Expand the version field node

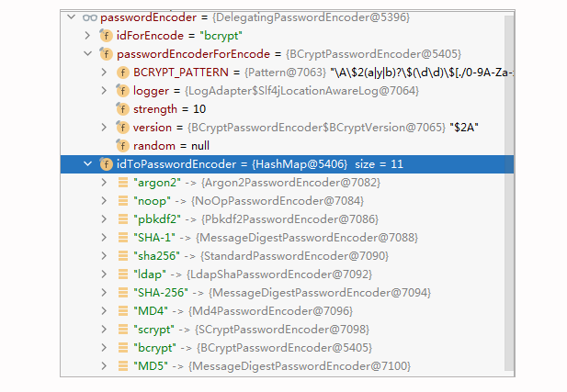[x=106, y=127]
